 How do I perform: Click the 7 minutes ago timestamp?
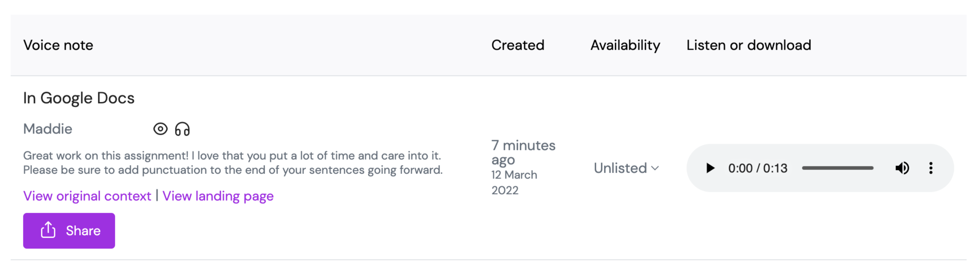pyautogui.click(x=523, y=152)
